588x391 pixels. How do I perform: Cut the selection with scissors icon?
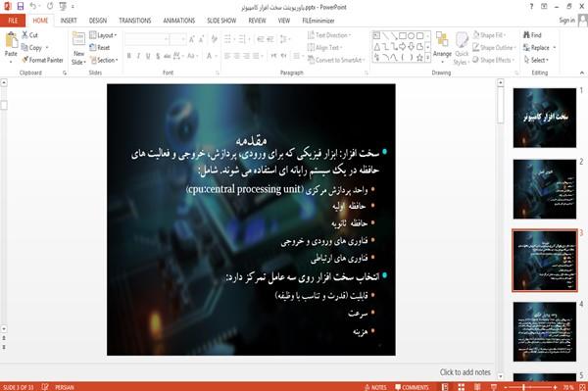point(30,35)
